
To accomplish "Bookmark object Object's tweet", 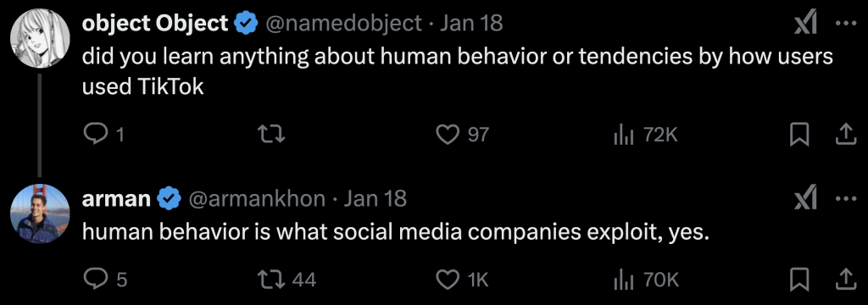I will point(798,135).
